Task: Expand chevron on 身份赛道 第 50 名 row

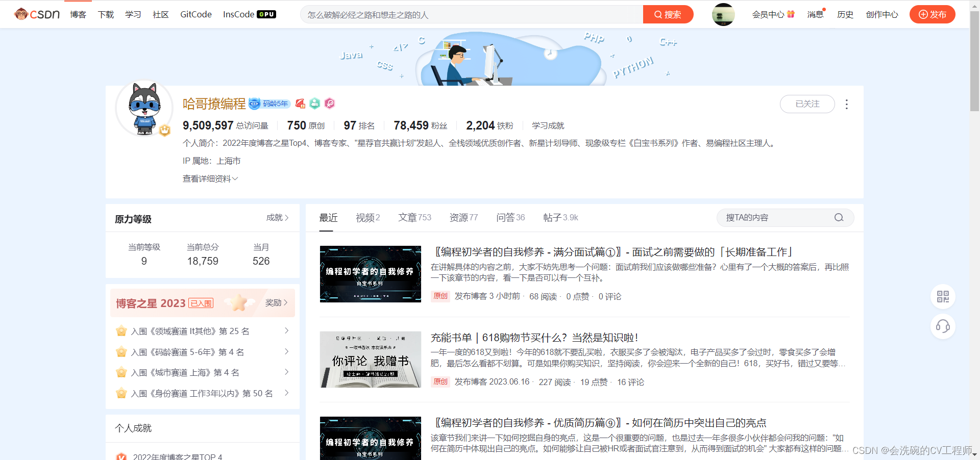Action: pos(286,393)
